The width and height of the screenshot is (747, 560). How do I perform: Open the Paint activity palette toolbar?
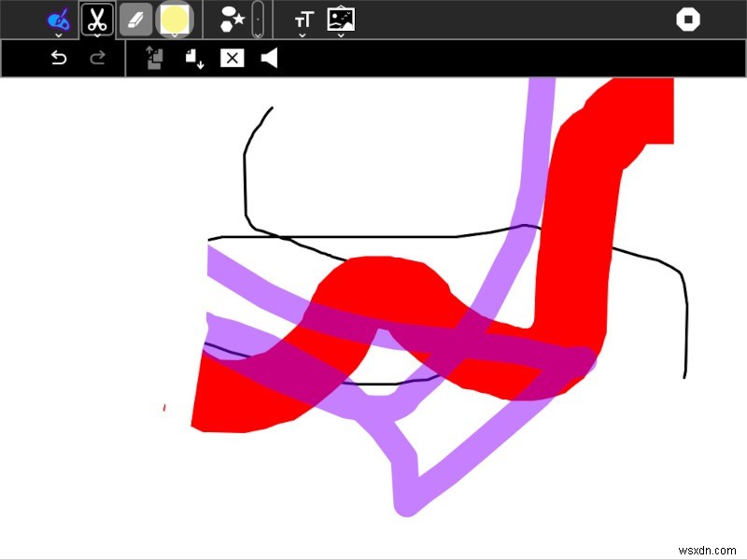tap(59, 21)
